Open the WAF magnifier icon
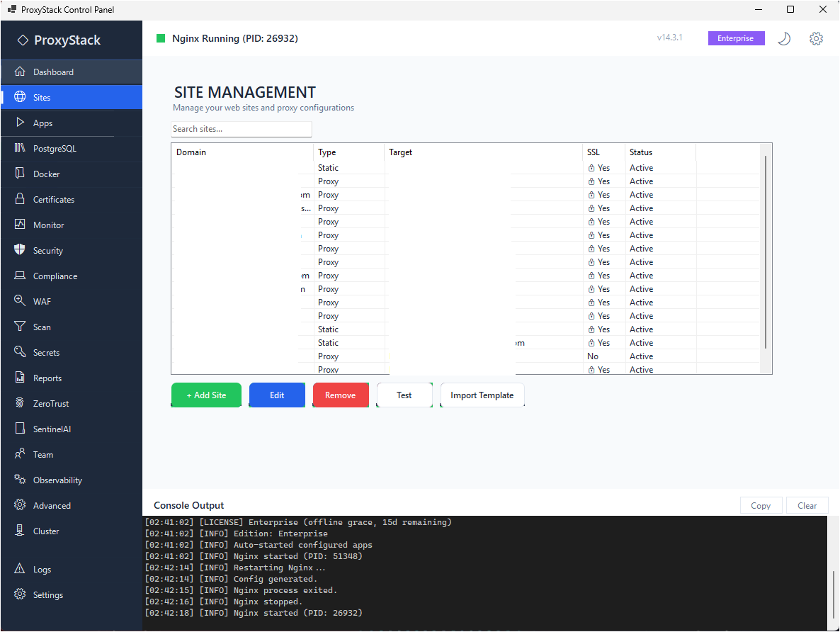 coord(20,300)
